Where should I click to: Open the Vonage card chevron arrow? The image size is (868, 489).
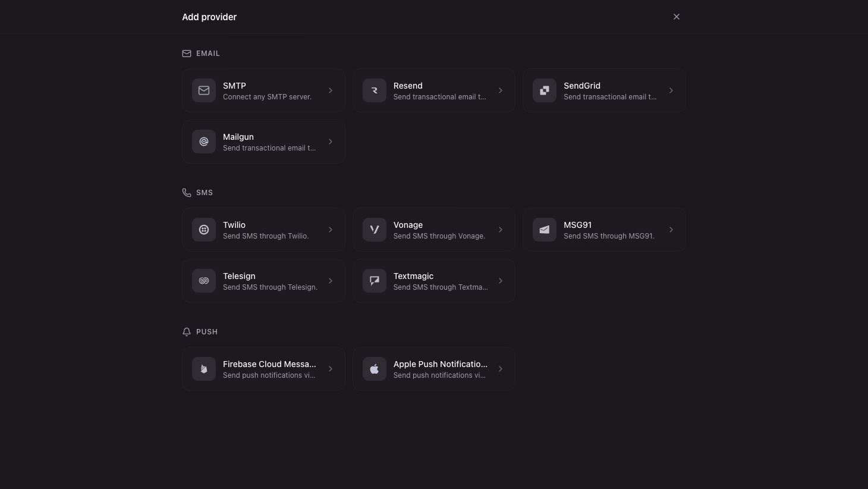[501, 230]
